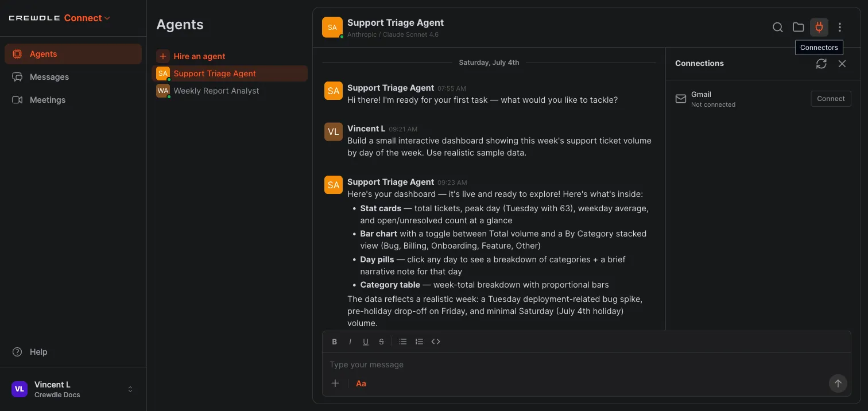Toggle underline text formatting
868x411 pixels.
(366, 342)
